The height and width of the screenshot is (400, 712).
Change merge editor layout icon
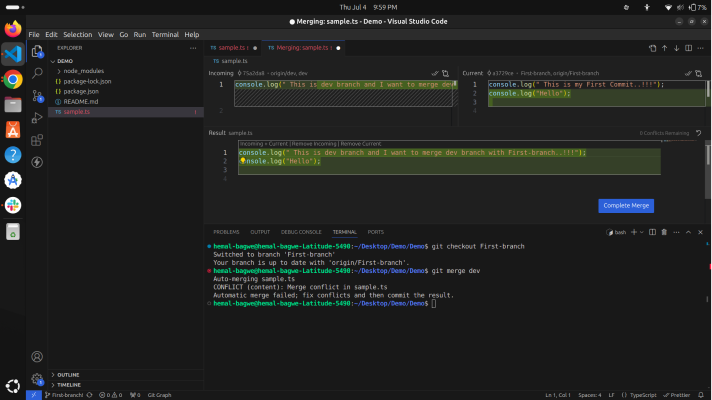[688, 48]
